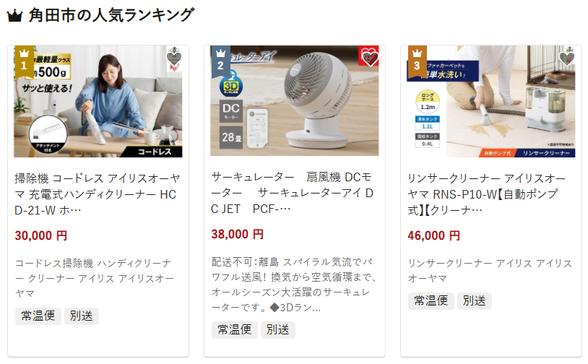
Task: Click 常温便 tag on the circulator card
Action: tap(234, 330)
